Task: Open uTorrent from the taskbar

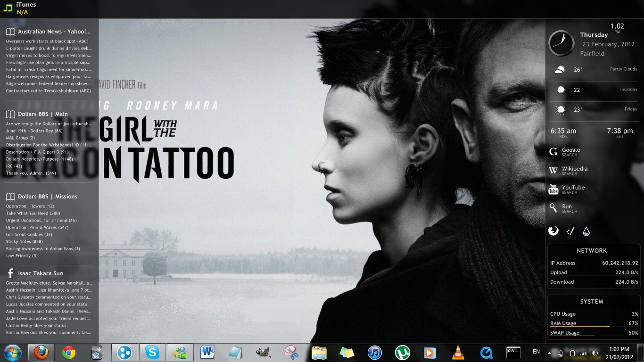Action: tap(402, 352)
